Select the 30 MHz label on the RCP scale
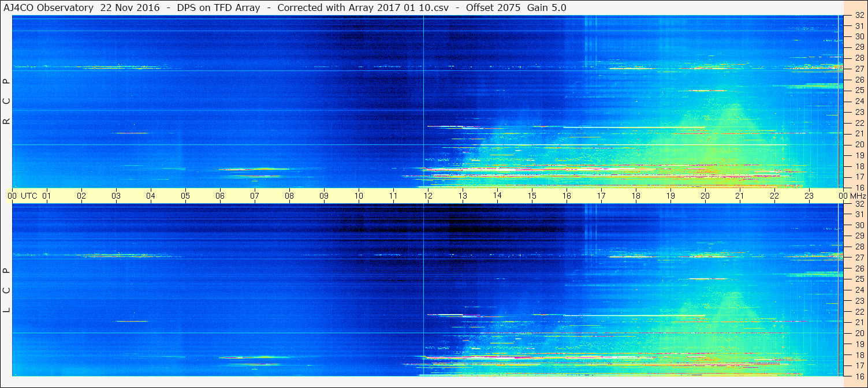The height and width of the screenshot is (388, 868). tap(859, 36)
